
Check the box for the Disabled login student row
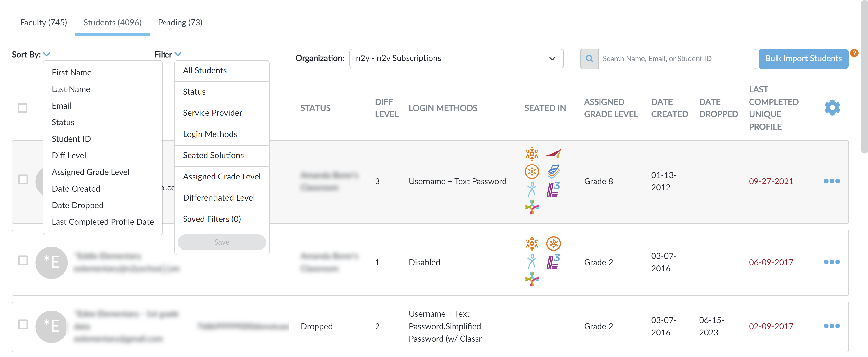pos(23,260)
